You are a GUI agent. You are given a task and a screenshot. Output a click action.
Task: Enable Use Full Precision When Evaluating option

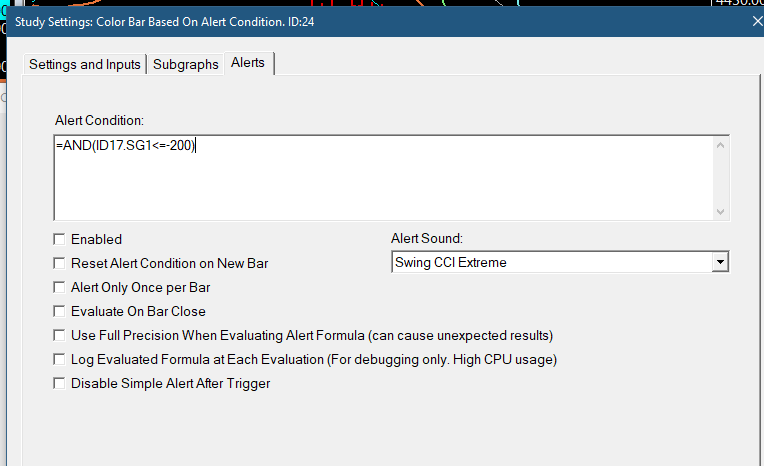pyautogui.click(x=60, y=335)
